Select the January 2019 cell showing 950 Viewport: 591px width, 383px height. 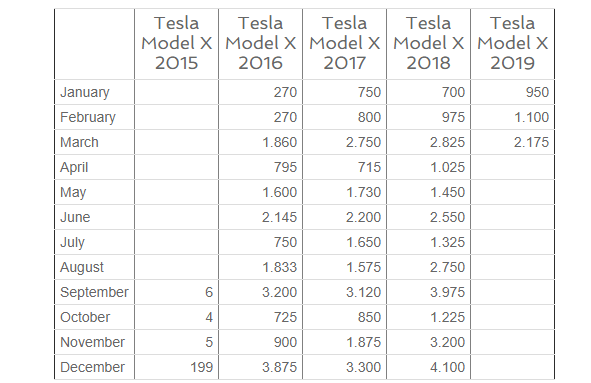pyautogui.click(x=513, y=92)
